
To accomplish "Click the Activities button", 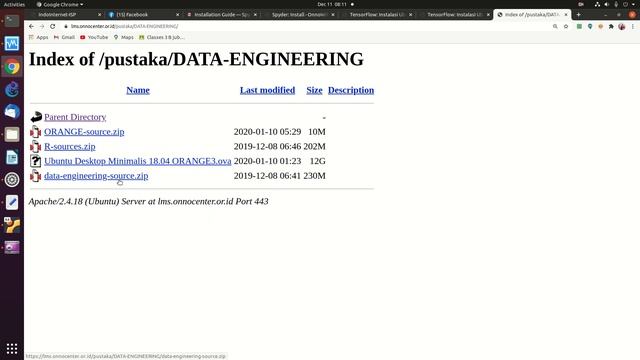I will coord(14,4).
